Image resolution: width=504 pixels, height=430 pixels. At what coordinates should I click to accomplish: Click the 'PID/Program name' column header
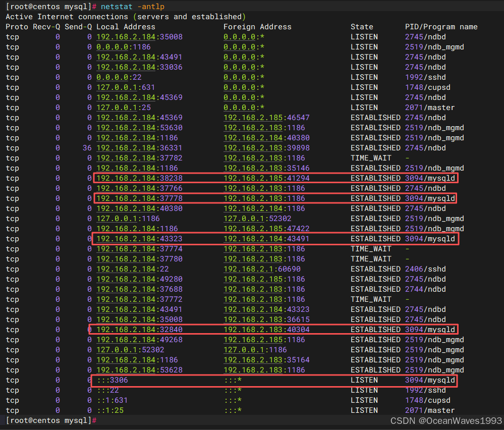[441, 27]
